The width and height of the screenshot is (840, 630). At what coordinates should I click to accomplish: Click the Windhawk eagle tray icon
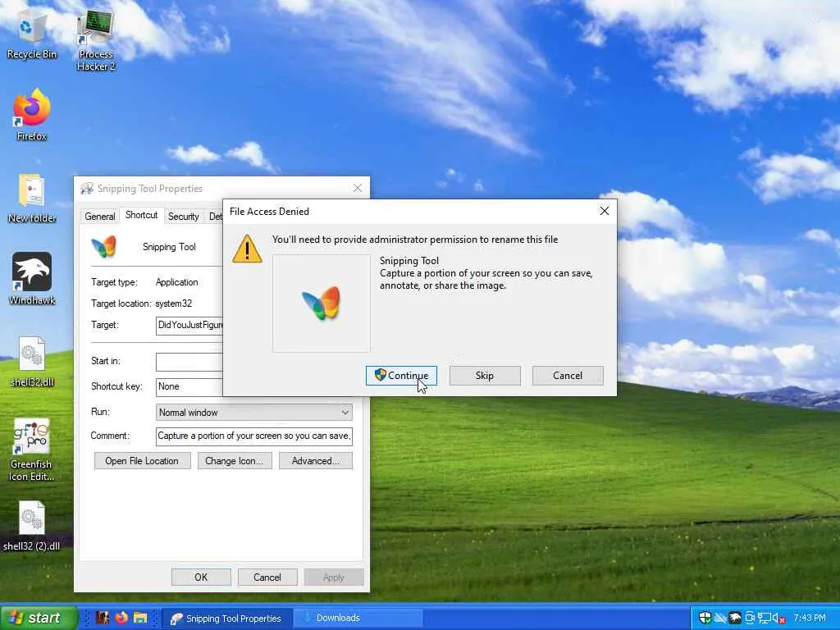[x=735, y=619]
